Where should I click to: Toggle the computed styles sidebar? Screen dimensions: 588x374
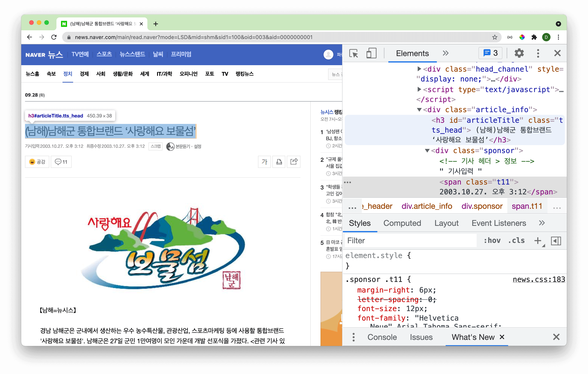[x=556, y=241]
